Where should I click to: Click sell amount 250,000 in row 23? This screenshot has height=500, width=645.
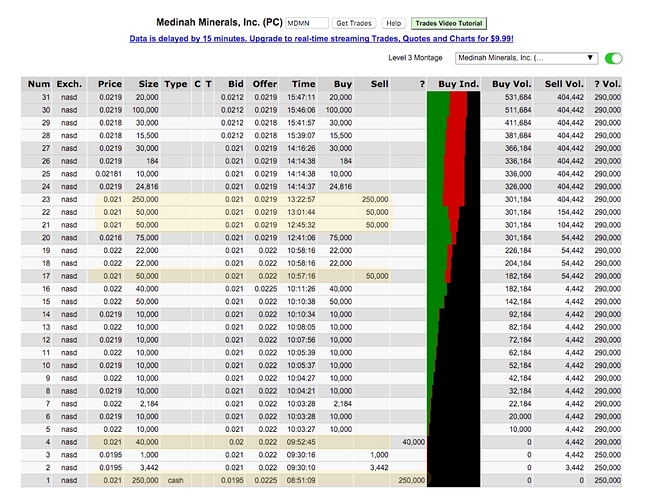(375, 199)
